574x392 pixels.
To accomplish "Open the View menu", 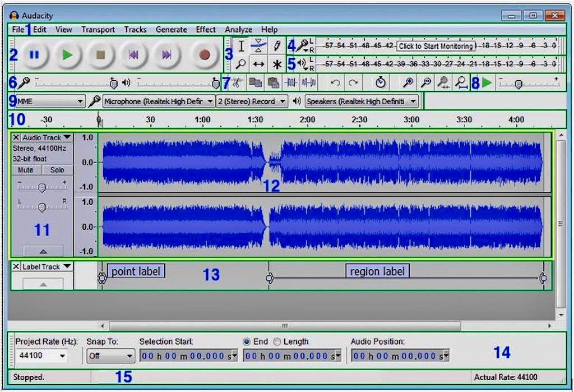I will pos(64,29).
